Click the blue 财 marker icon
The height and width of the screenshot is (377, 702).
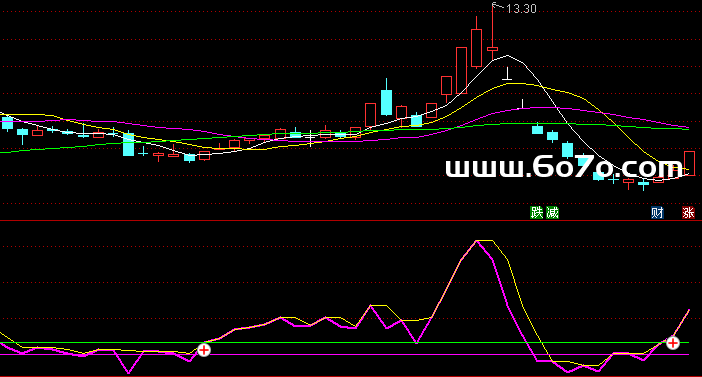point(657,212)
